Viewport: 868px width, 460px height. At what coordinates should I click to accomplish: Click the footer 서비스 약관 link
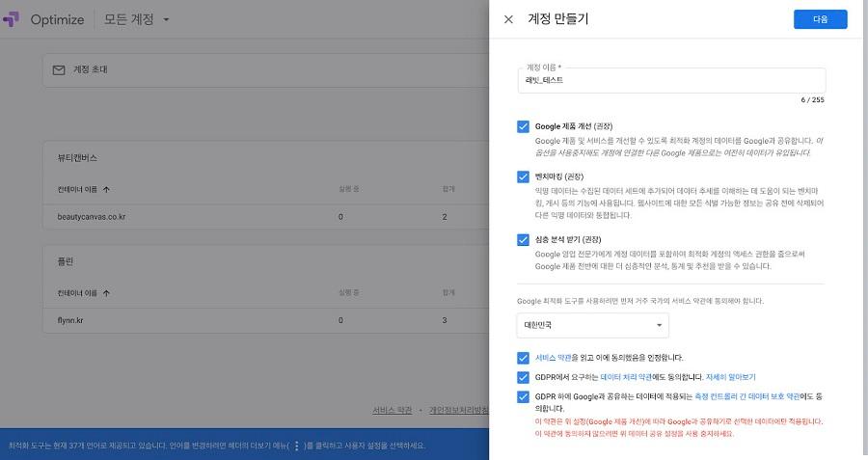pyautogui.click(x=392, y=410)
